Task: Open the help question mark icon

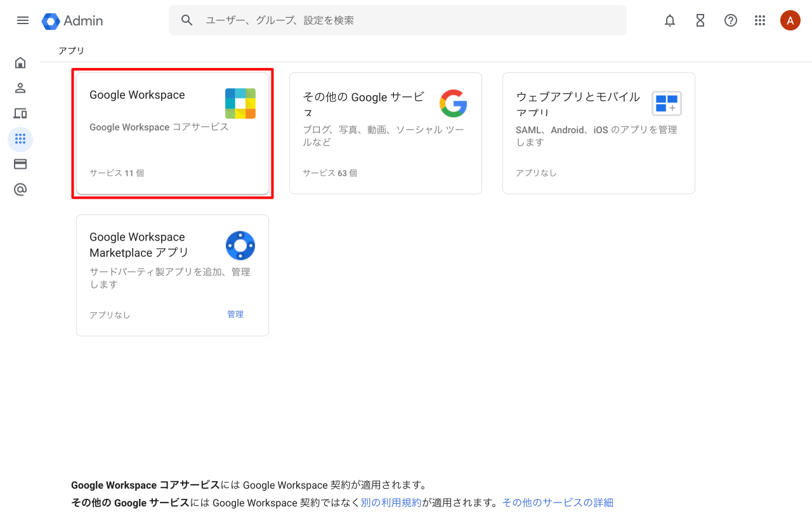Action: click(x=731, y=20)
